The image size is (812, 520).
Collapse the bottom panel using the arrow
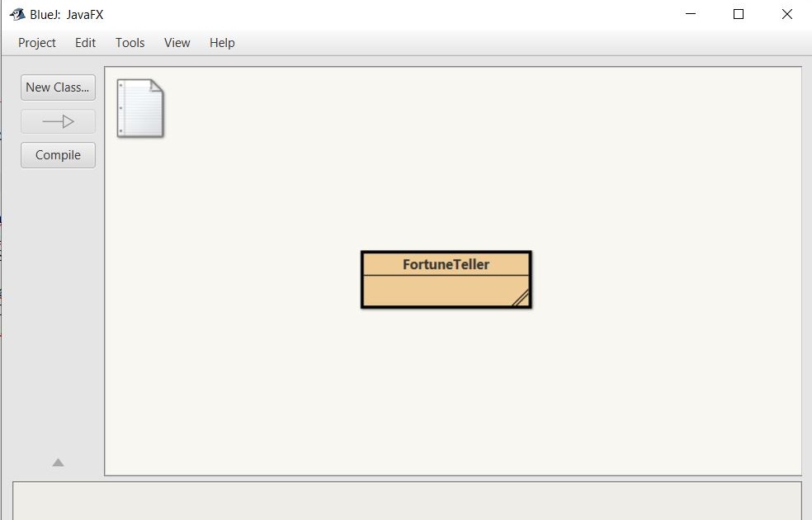pos(57,462)
